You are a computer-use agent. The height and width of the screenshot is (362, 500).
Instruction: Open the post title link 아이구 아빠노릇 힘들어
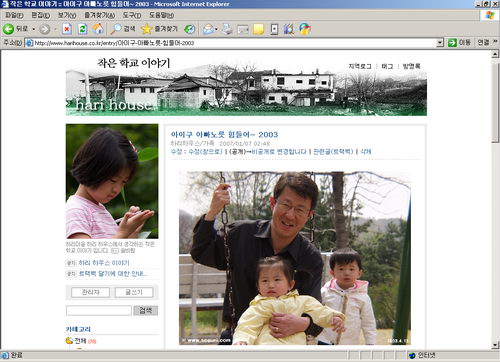coord(224,134)
